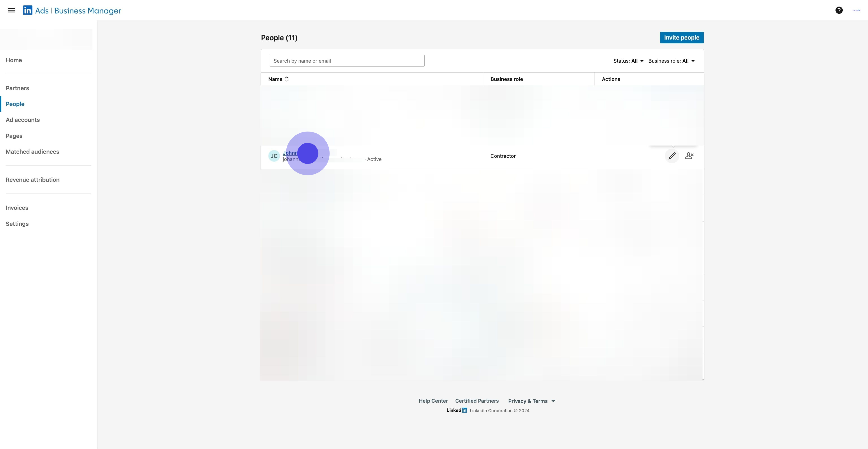Click the JC avatar in the people list

click(274, 156)
